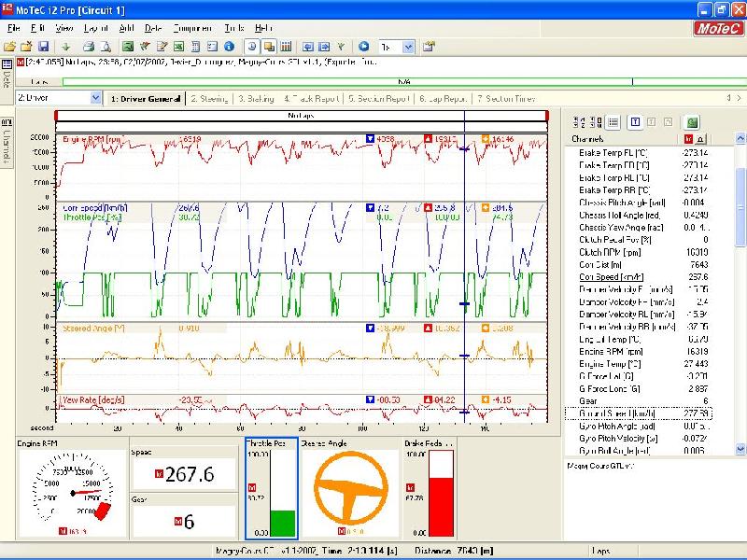Click the open log file folder icon
Screen dimensions: 747x560
pos(9,46)
